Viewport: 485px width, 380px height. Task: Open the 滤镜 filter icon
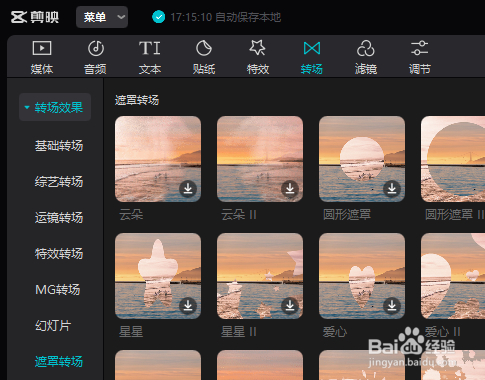coord(366,48)
